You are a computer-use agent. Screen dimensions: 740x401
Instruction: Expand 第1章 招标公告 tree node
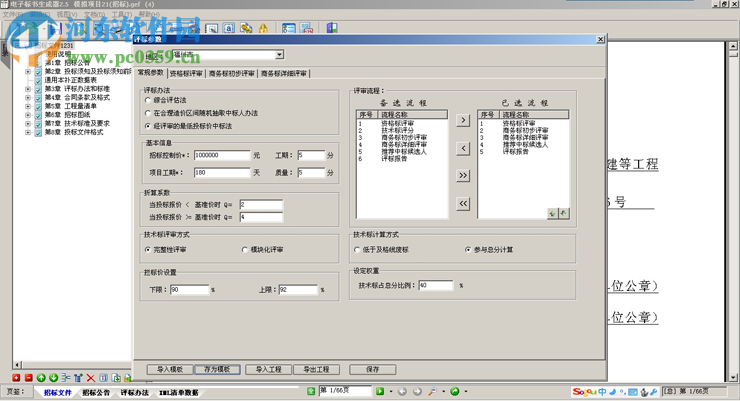click(x=29, y=63)
